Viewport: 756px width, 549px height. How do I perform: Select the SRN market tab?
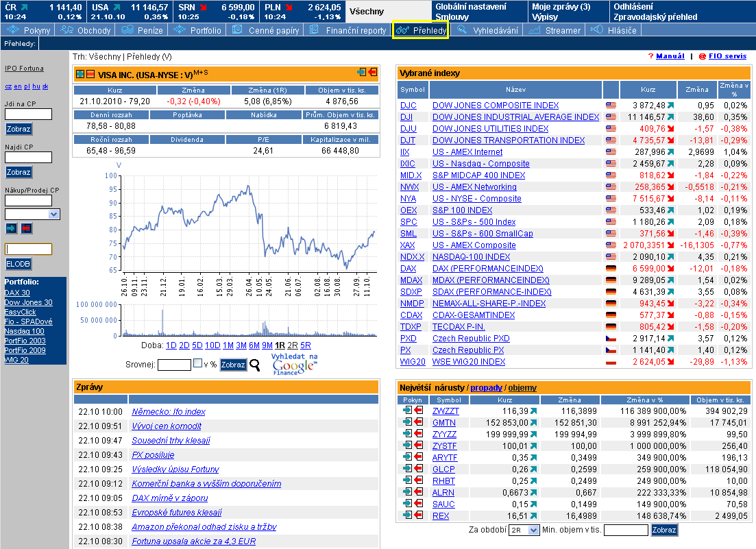(x=216, y=12)
